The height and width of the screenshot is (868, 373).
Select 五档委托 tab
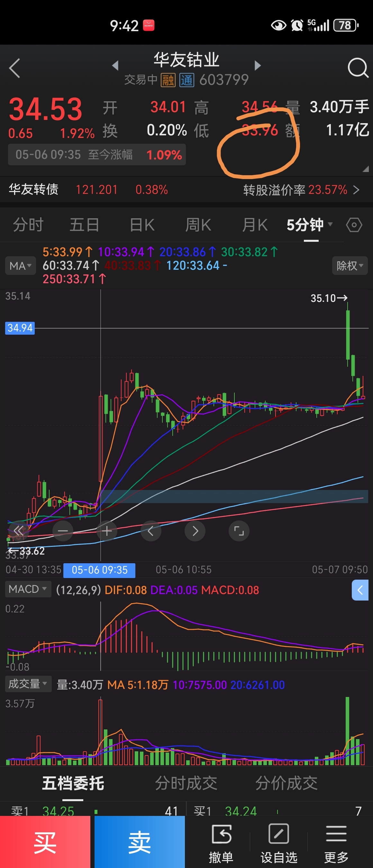click(x=73, y=783)
